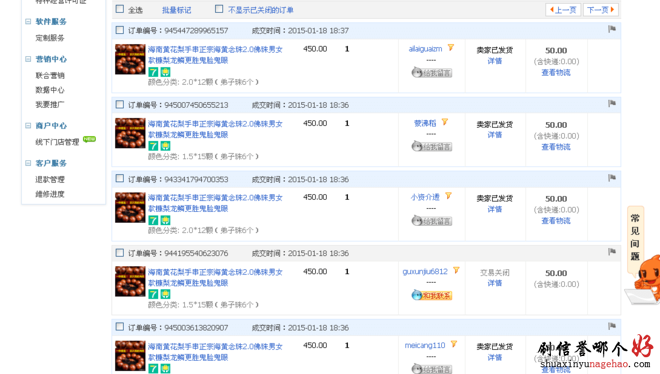This screenshot has height=374, width=660.
Task: Click order number 945003613820907
Action: point(196,328)
